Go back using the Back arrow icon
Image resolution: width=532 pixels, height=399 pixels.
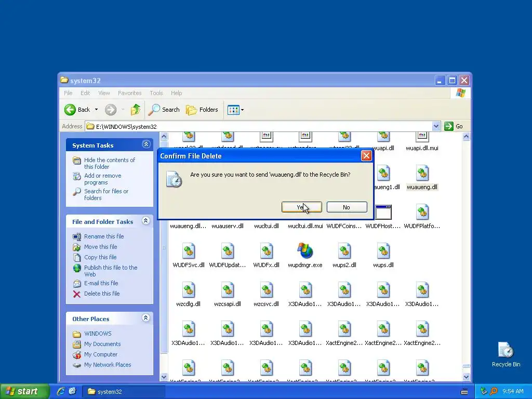(x=70, y=110)
